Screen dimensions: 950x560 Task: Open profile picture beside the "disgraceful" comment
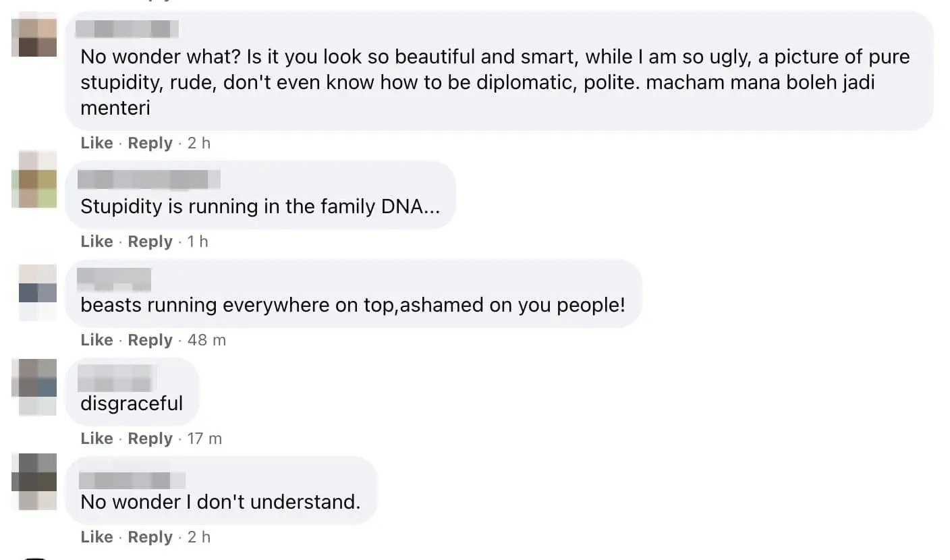(34, 387)
